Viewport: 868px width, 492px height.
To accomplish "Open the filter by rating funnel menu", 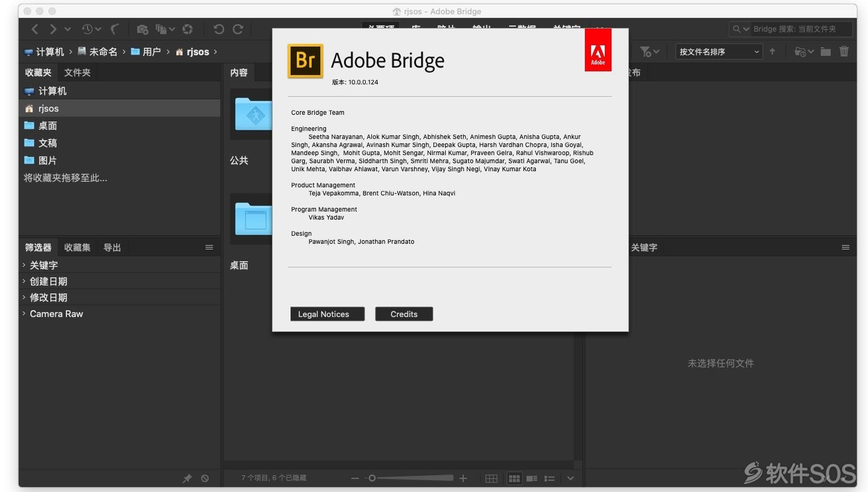I will click(649, 51).
